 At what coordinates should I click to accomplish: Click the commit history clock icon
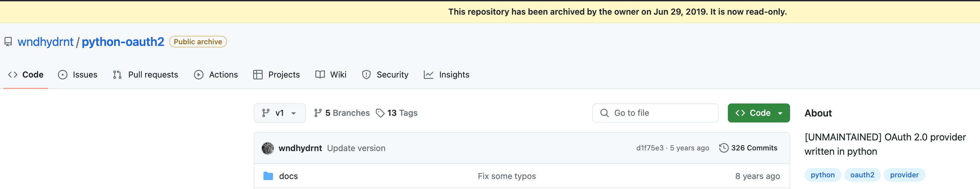click(x=724, y=148)
